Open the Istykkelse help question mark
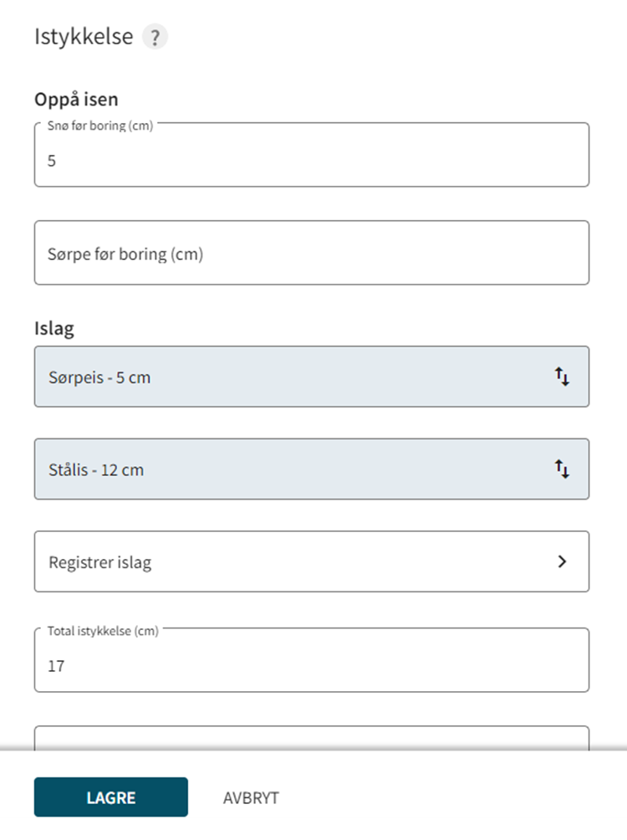 tap(155, 37)
